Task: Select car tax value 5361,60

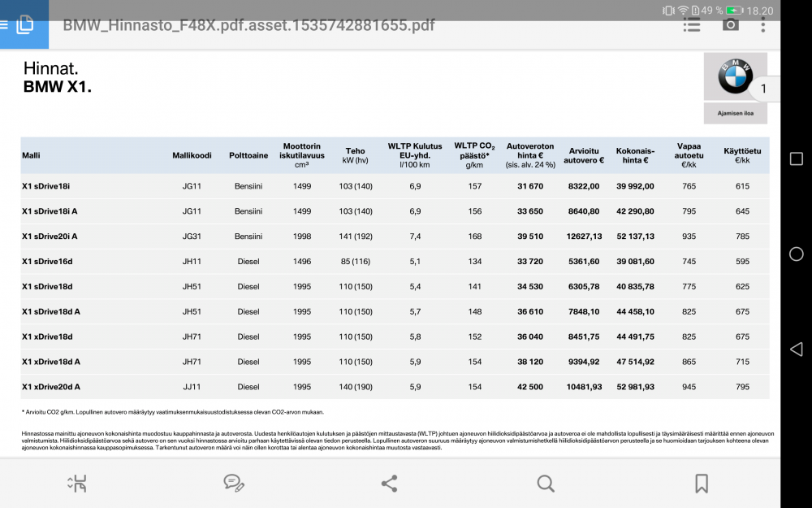Action: pyautogui.click(x=584, y=262)
